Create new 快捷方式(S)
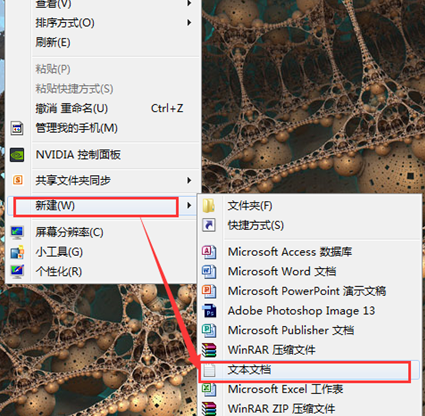Image resolution: width=425 pixels, height=416 pixels. point(256,225)
